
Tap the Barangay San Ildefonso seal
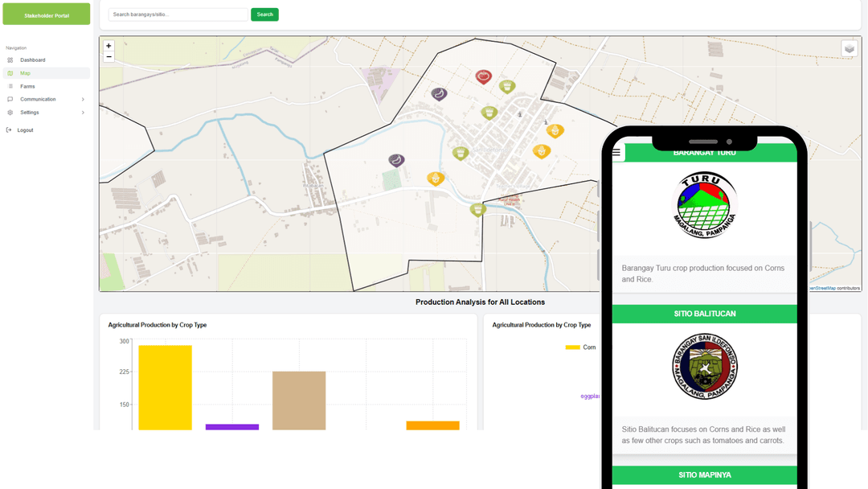point(705,366)
